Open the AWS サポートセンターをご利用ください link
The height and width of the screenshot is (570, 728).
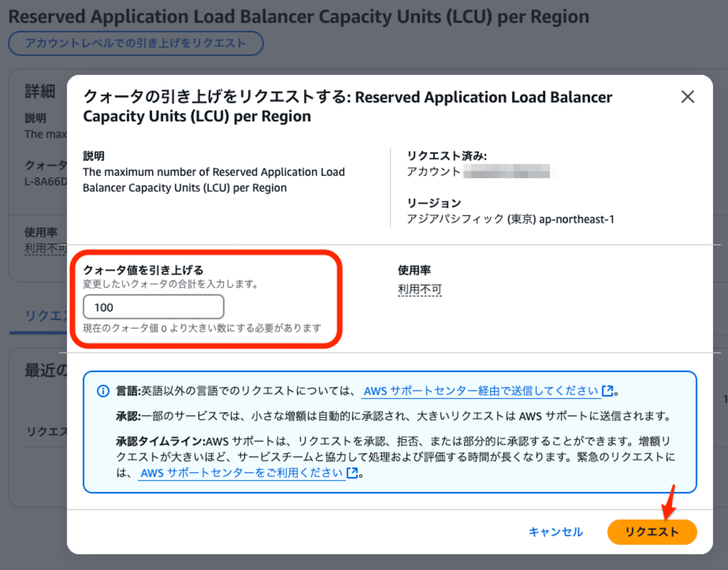[x=242, y=473]
